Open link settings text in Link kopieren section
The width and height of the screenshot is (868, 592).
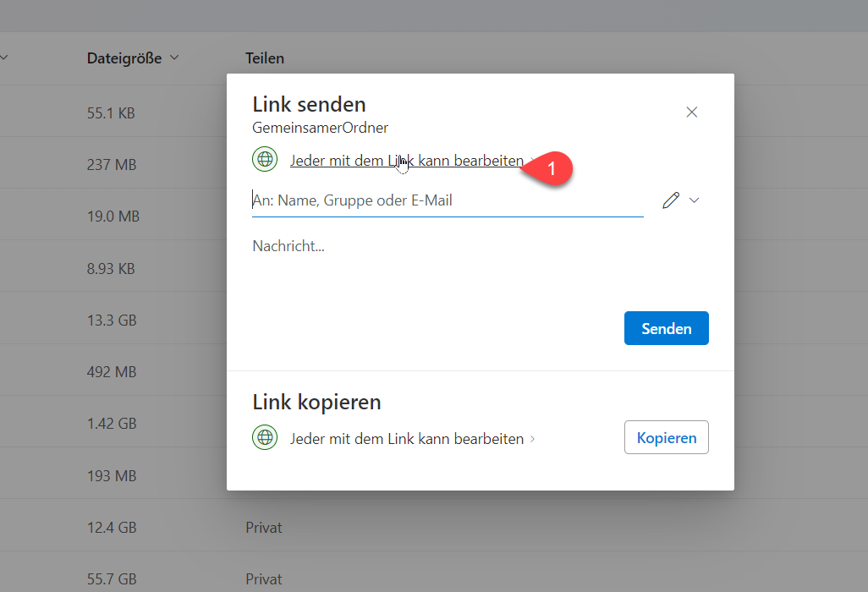[x=406, y=439]
